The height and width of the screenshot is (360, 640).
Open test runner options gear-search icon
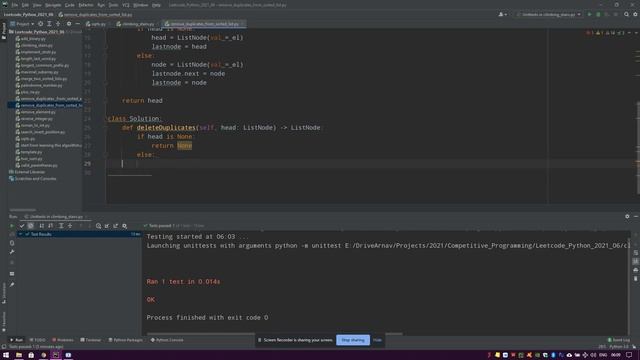pyautogui.click(x=125, y=226)
